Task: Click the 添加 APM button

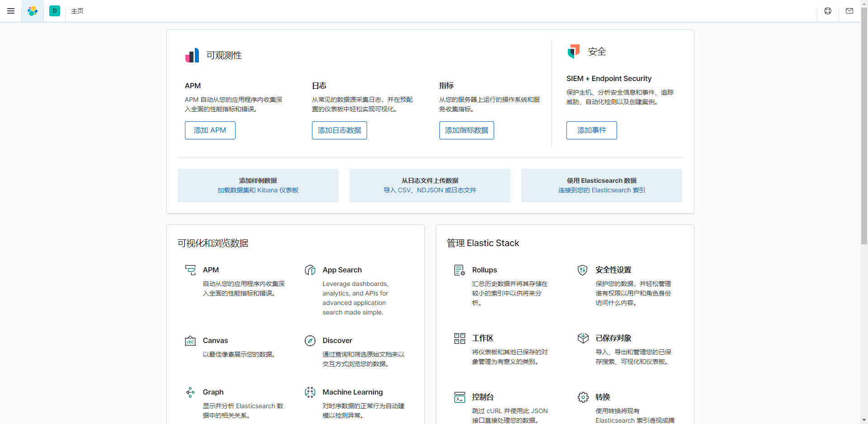Action: (210, 130)
